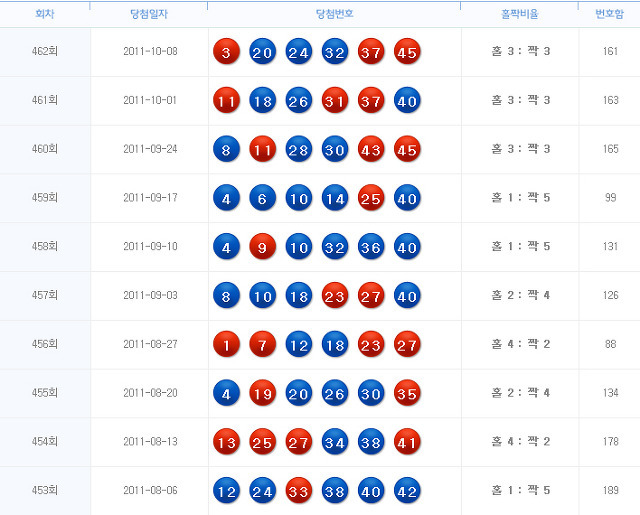Select ball 7 in the 456회 row
Viewport: 640px width, 515px height.
(262, 344)
